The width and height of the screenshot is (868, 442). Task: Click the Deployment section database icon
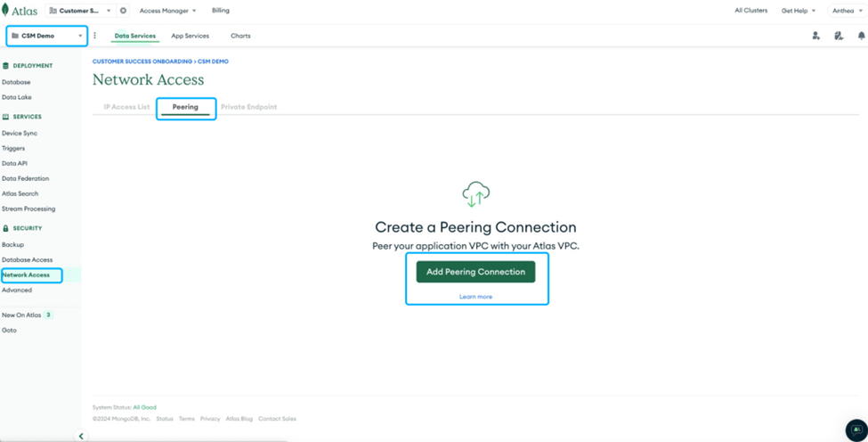[x=6, y=65]
